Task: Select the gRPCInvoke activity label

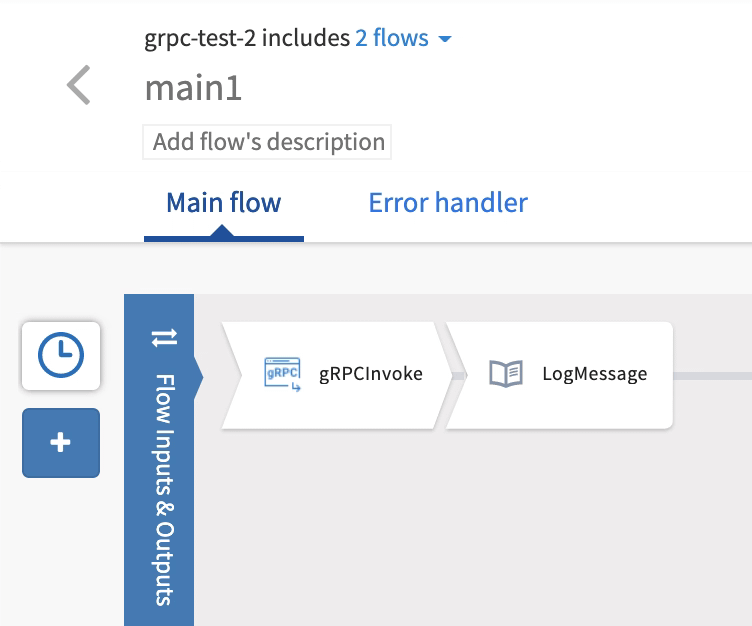Action: click(370, 374)
